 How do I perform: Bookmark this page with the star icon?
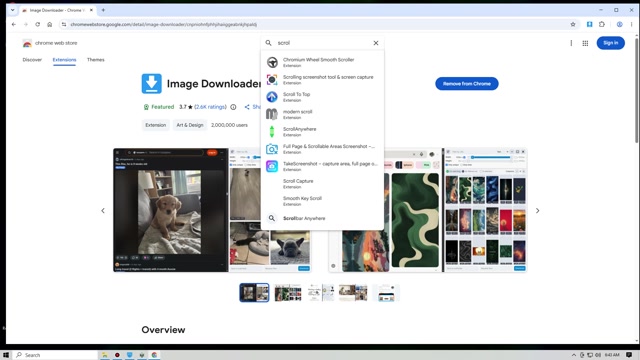coord(573,24)
